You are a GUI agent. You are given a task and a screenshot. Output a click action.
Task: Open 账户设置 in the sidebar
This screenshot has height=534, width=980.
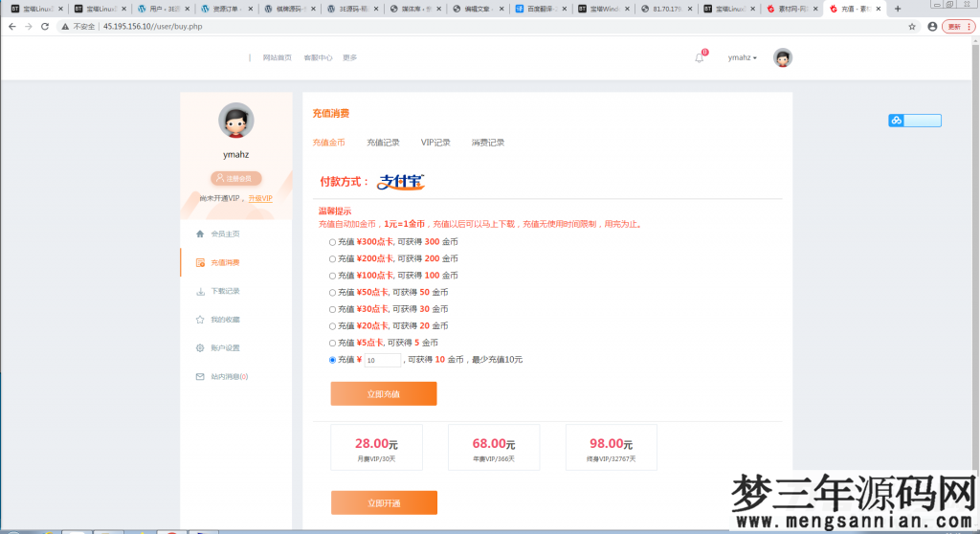click(x=225, y=347)
